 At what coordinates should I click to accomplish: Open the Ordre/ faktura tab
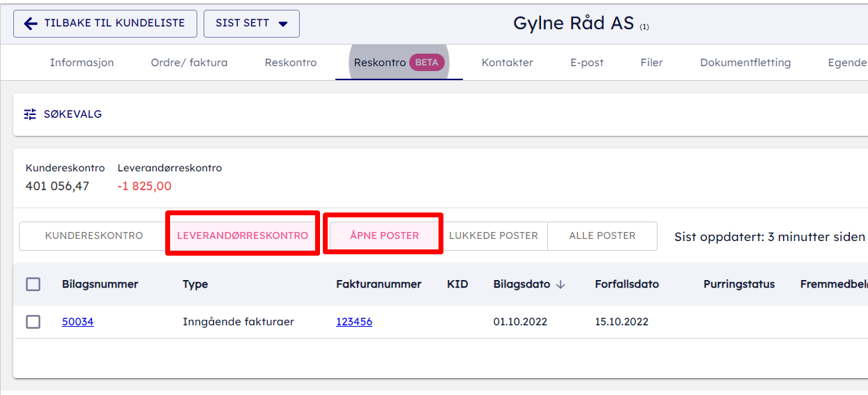pyautogui.click(x=189, y=63)
